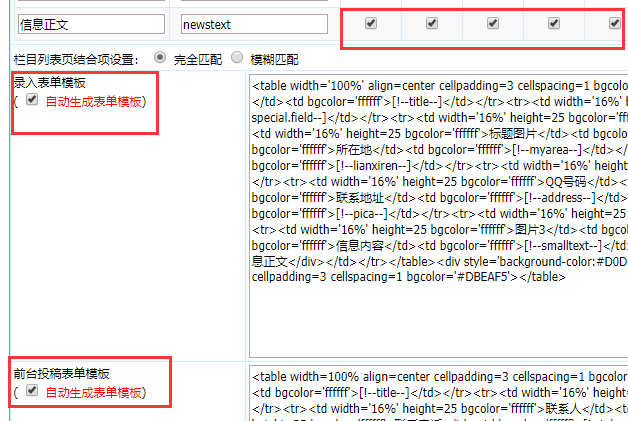Screen dimensions: 628x421
Task: Uncheck auto-generate checkbox under 录入表单模板
Action: 32,101
